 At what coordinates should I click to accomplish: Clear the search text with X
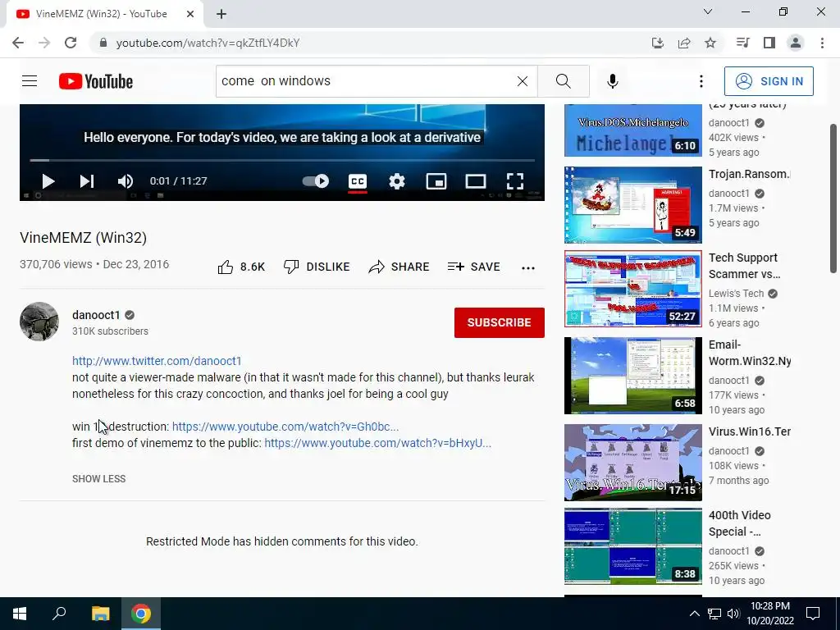[x=523, y=81]
